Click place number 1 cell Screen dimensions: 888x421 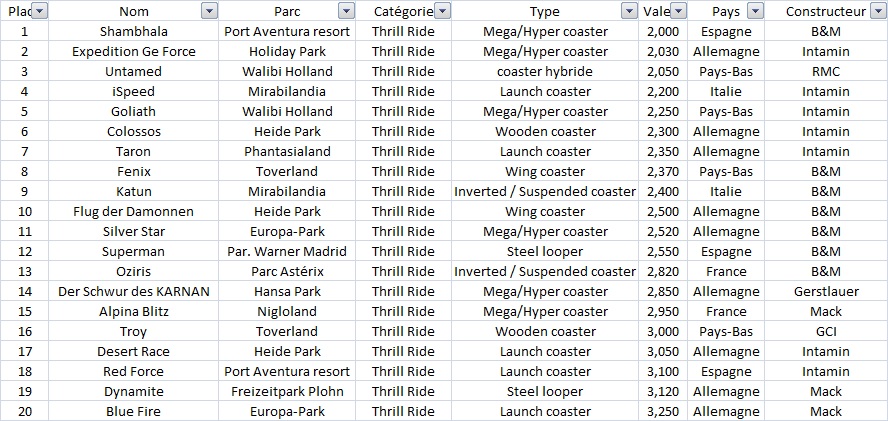tap(24, 32)
